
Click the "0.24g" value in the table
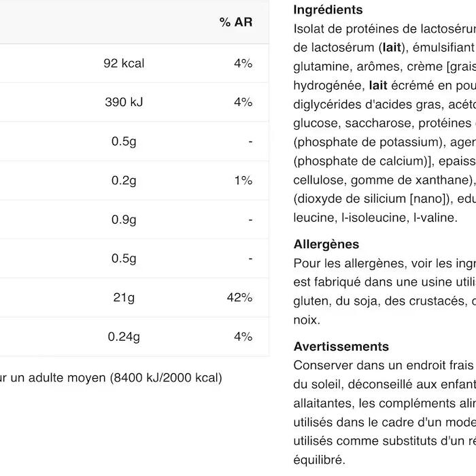coord(124,337)
